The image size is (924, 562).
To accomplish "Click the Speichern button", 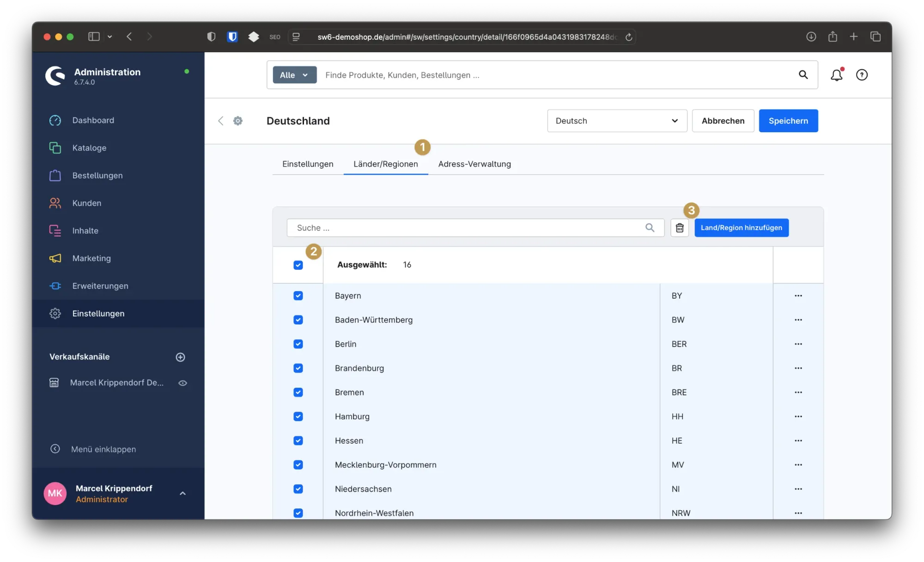I will [788, 121].
